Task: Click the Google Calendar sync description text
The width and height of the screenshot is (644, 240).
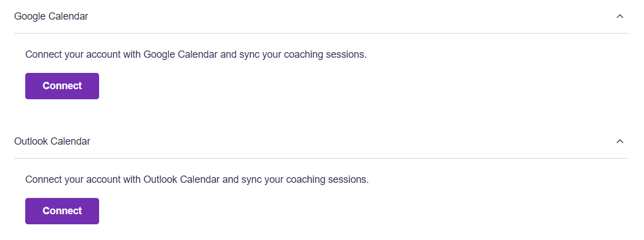Action: click(x=195, y=55)
